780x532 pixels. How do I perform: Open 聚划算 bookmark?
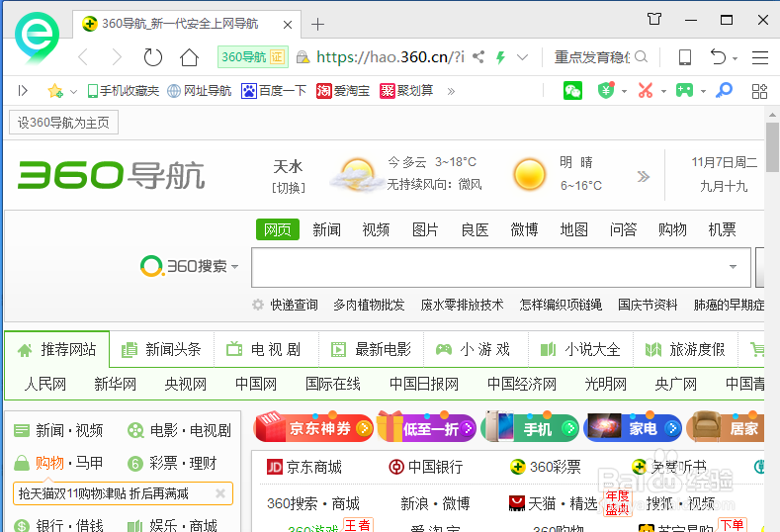(406, 91)
